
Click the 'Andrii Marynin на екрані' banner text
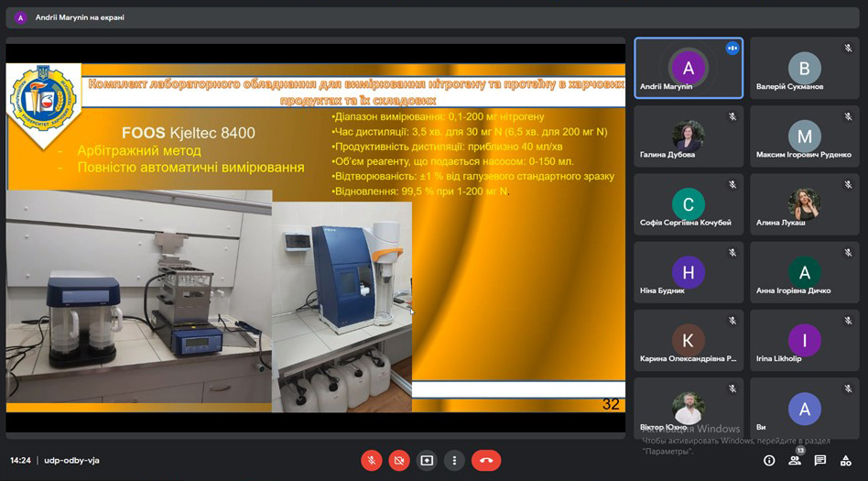tap(80, 17)
